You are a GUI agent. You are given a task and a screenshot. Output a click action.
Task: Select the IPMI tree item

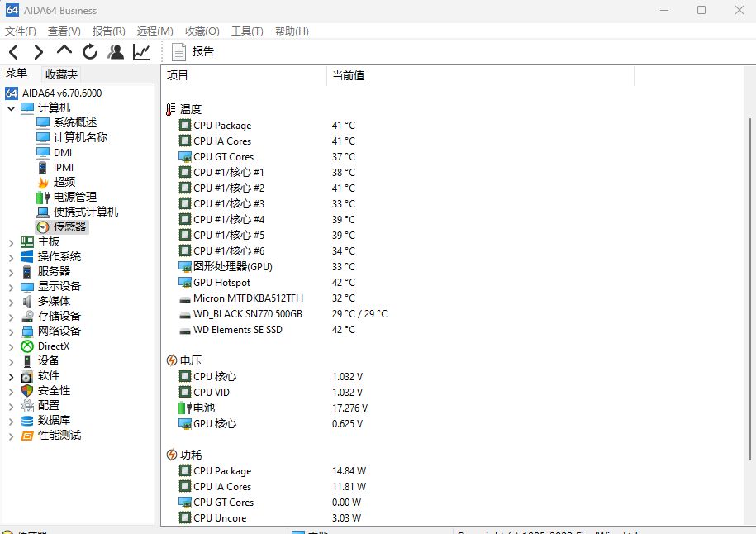coord(64,167)
